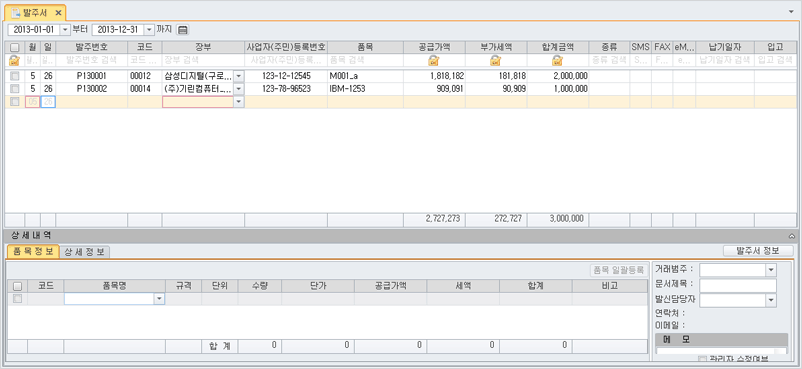This screenshot has width=802, height=369.
Task: Click the 납기일자 검색 filter field
Action: 725,60
